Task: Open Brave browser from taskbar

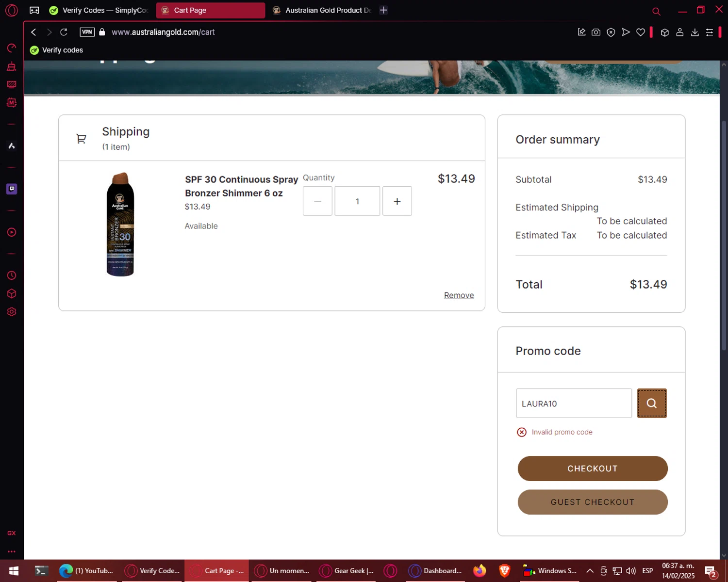Action: coord(504,571)
